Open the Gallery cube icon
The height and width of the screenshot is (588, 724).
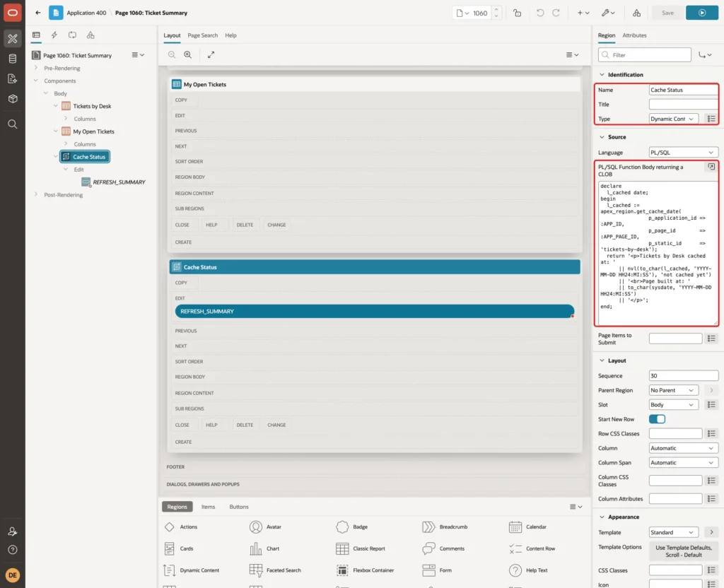pyautogui.click(x=13, y=99)
